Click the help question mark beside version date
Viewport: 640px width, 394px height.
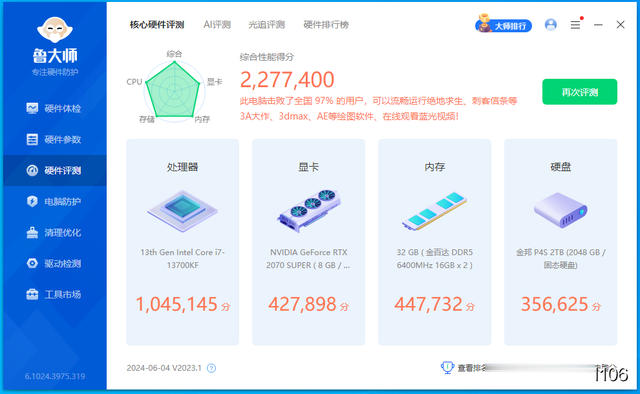[x=211, y=368]
